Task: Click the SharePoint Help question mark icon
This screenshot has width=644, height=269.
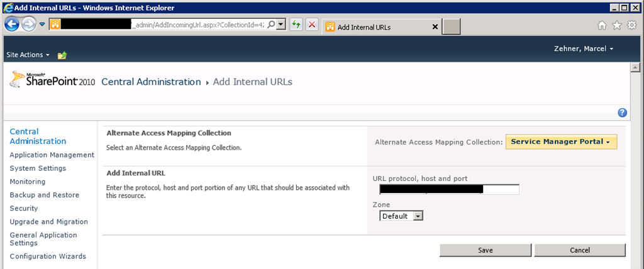Action: tap(622, 113)
